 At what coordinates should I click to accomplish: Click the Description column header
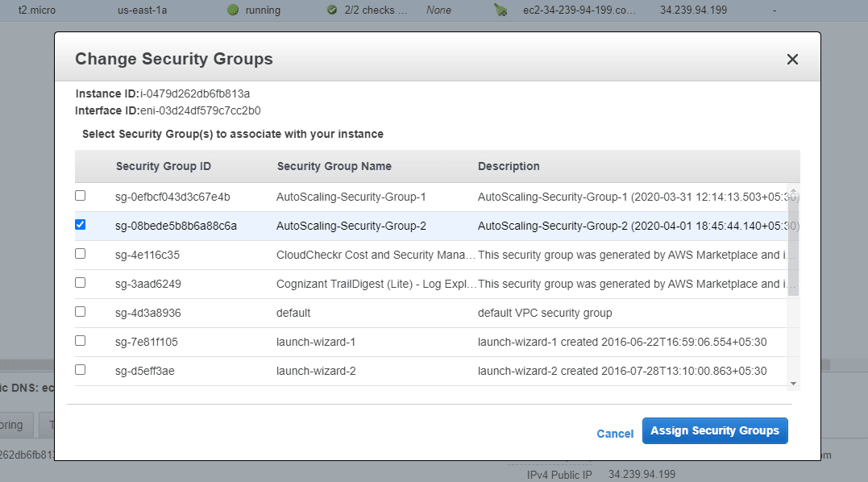pyautogui.click(x=509, y=166)
